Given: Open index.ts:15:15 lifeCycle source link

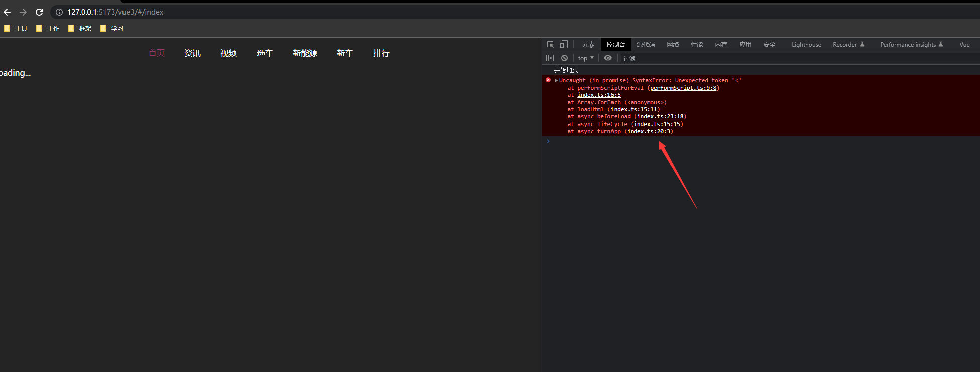Looking at the screenshot, I should (657, 124).
